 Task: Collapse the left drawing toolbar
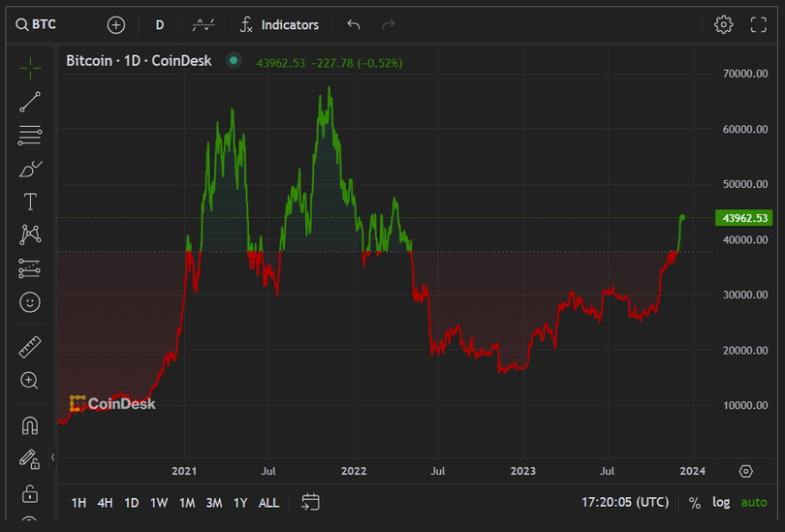(53, 456)
